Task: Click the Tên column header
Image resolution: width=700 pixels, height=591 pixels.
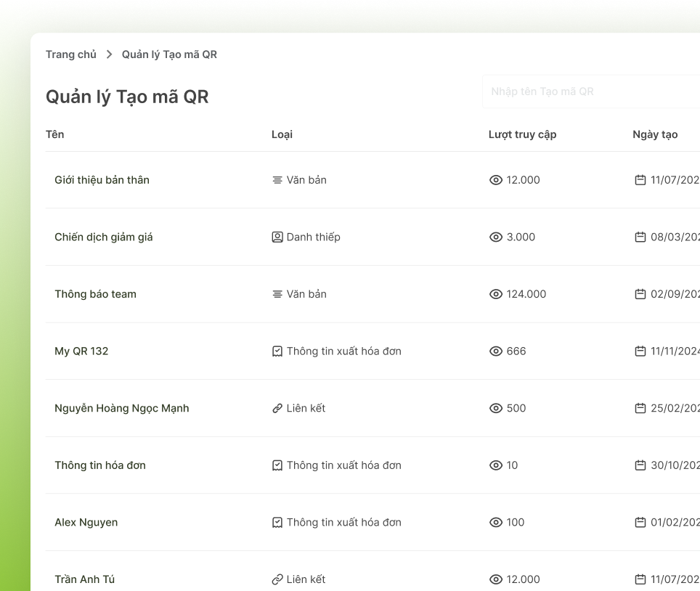Action: click(55, 135)
